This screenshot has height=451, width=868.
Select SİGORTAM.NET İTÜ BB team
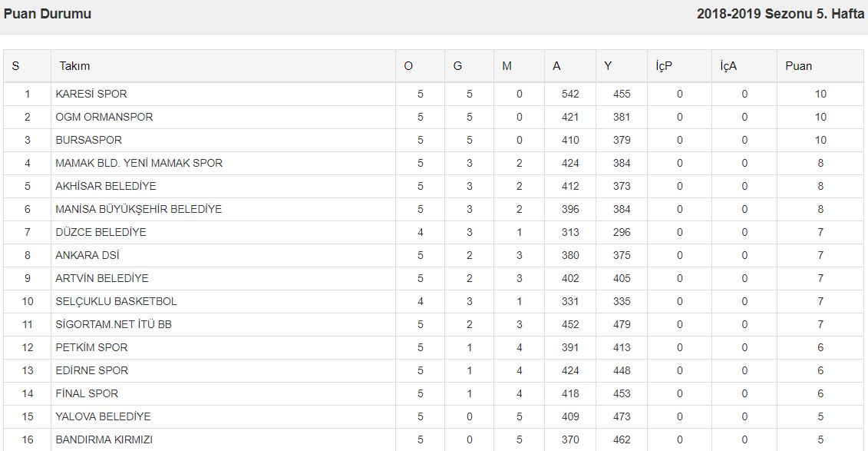tap(114, 324)
